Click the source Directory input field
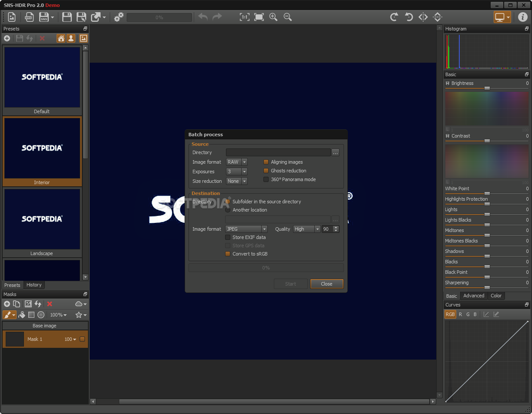Viewport: 532px width, 414px height. (x=278, y=152)
